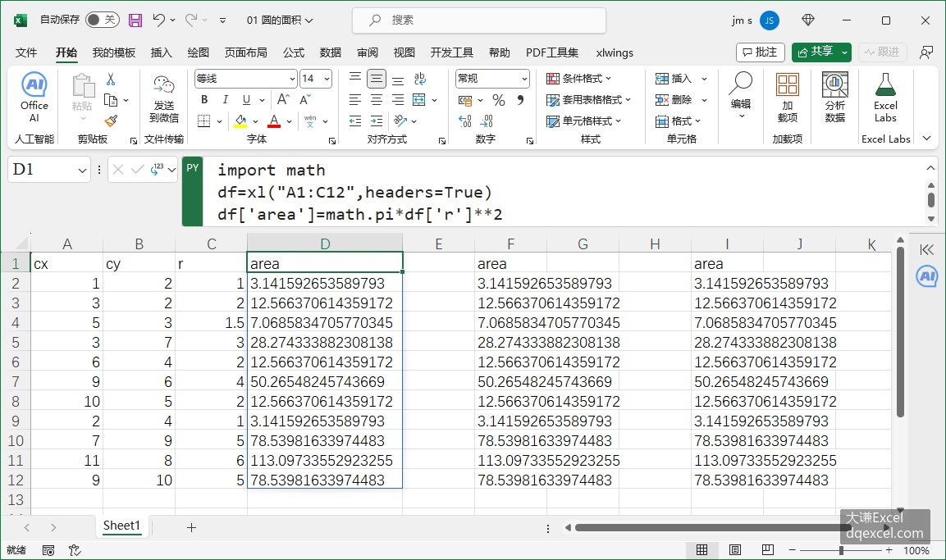Switch to the xlwings tab
Image resolution: width=946 pixels, height=560 pixels.
[x=615, y=52]
